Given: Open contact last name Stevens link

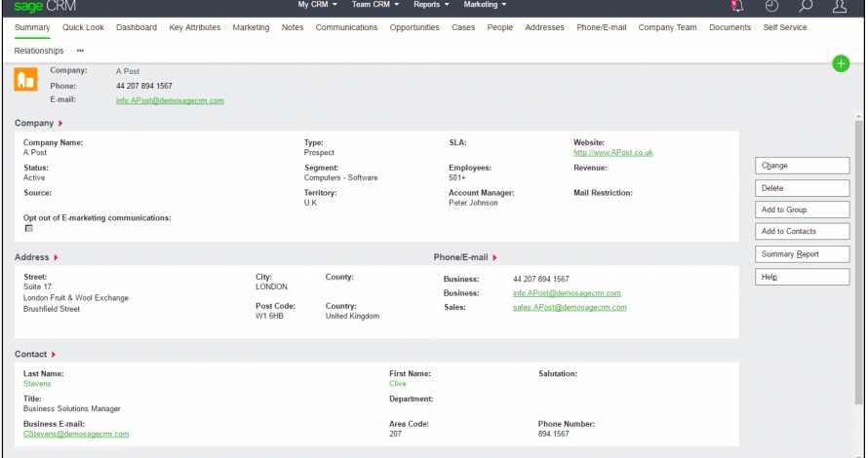Looking at the screenshot, I should tap(37, 384).
